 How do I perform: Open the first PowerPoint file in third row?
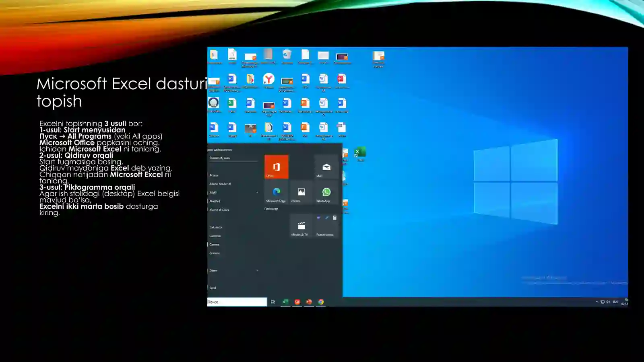(x=305, y=105)
